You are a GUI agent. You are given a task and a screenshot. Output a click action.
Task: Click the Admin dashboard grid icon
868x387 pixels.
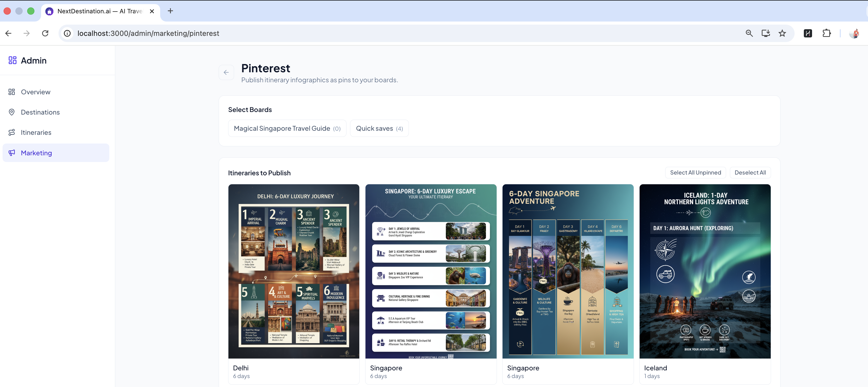click(x=13, y=60)
